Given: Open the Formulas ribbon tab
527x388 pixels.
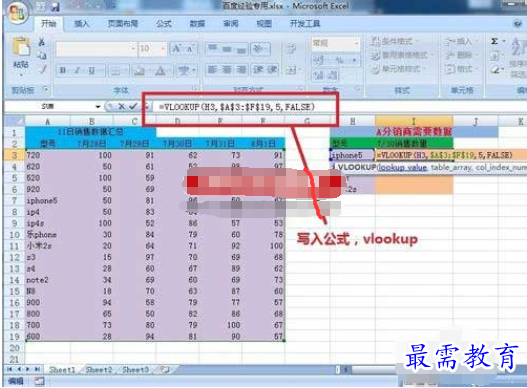Looking at the screenshot, I should tap(164, 23).
